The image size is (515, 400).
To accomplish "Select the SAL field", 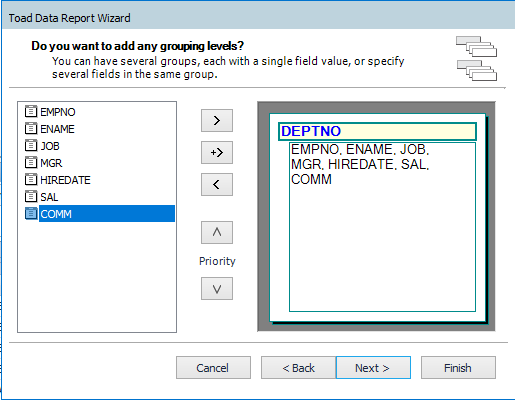I will [49, 197].
